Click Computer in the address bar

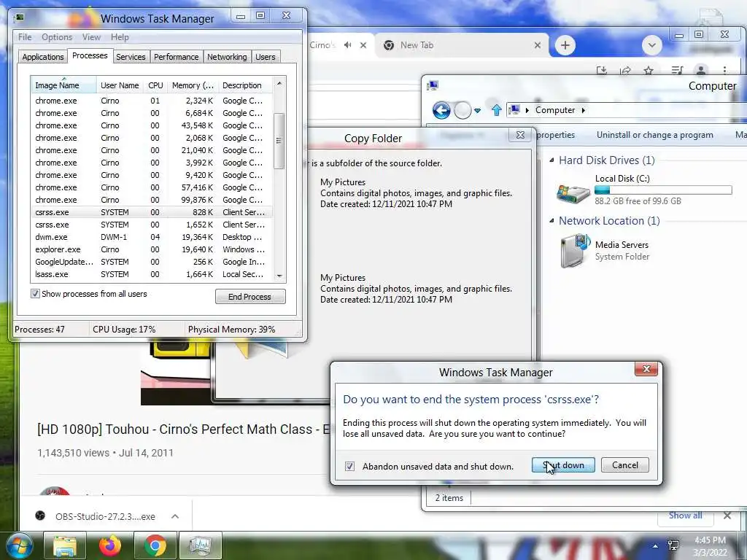[555, 110]
